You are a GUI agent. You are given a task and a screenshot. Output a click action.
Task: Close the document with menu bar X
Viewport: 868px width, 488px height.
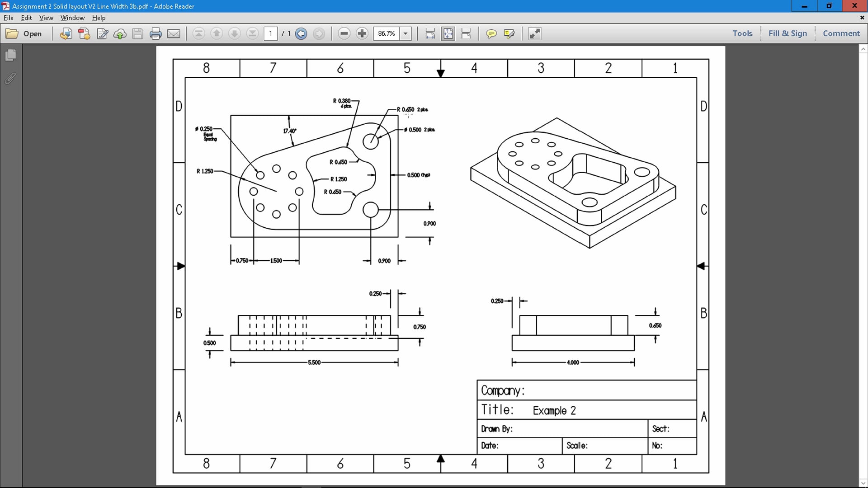[862, 18]
